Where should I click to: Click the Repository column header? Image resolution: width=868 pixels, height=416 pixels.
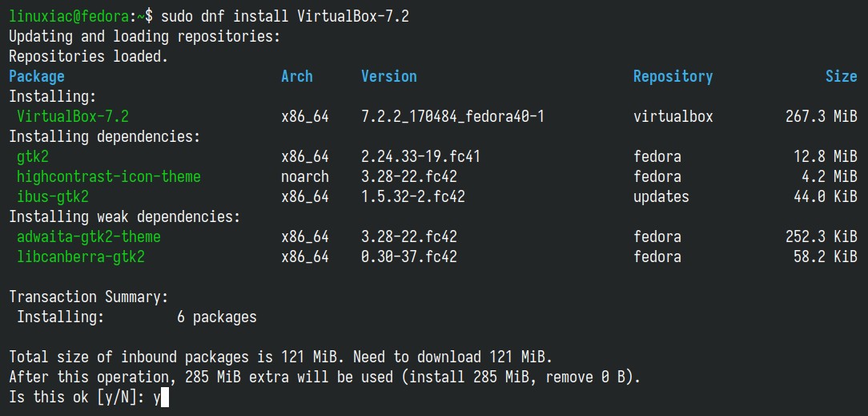[673, 76]
